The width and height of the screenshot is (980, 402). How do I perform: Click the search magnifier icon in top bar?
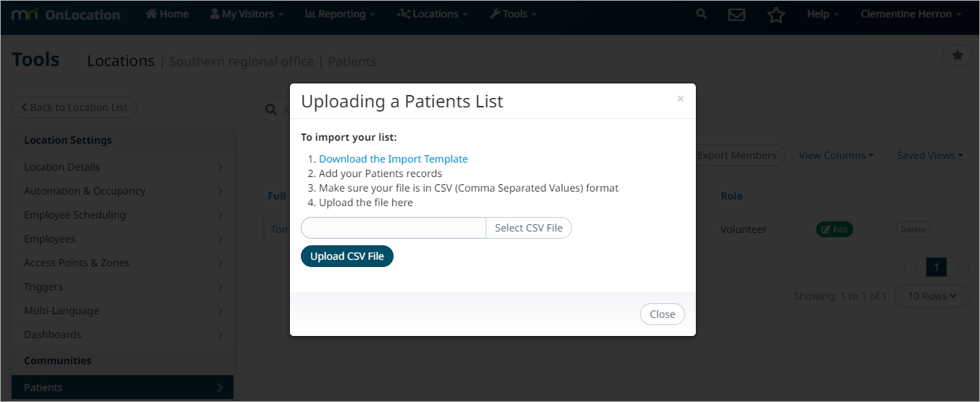(x=701, y=14)
